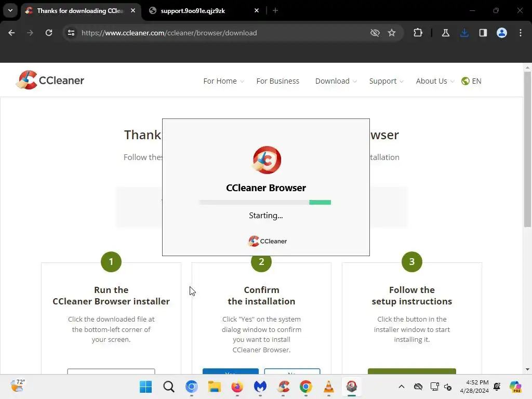
Task: Click the cloud sync tray icon
Action: click(x=418, y=387)
